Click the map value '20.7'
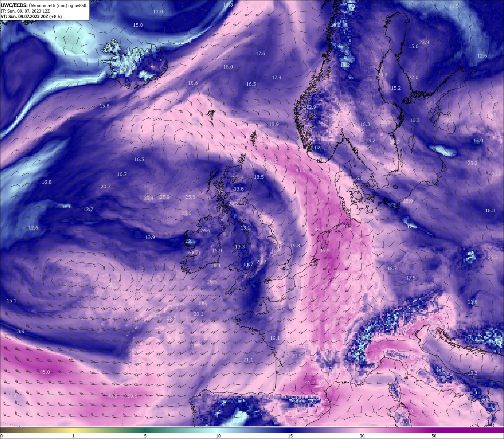Screen dimensions: 504x439 point(106,187)
